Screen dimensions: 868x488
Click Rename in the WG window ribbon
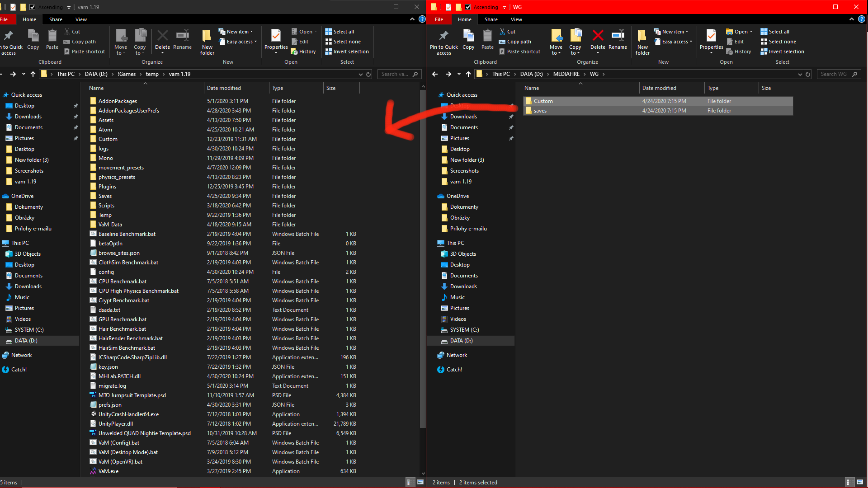(x=618, y=39)
